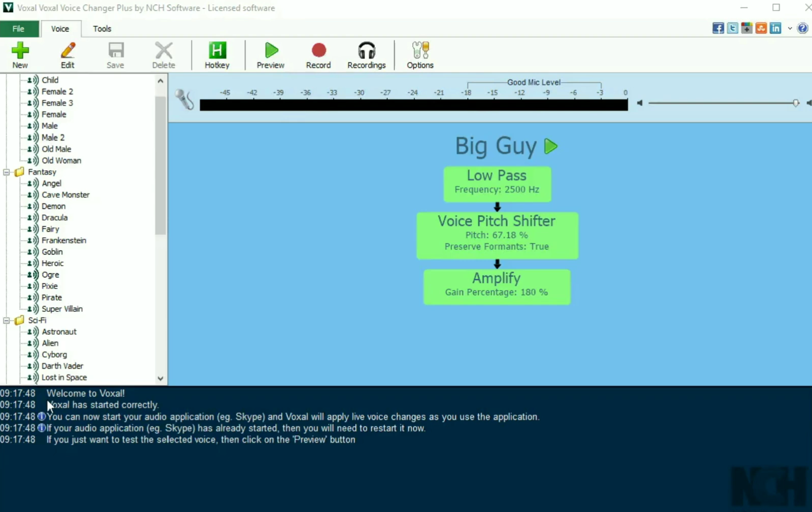Open the Recordings list

click(367, 55)
